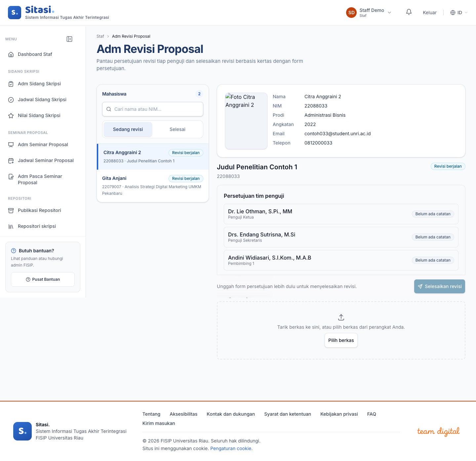Screen dimensions: 476x461
Task: Switch to the Selesai tab
Action: [x=178, y=129]
